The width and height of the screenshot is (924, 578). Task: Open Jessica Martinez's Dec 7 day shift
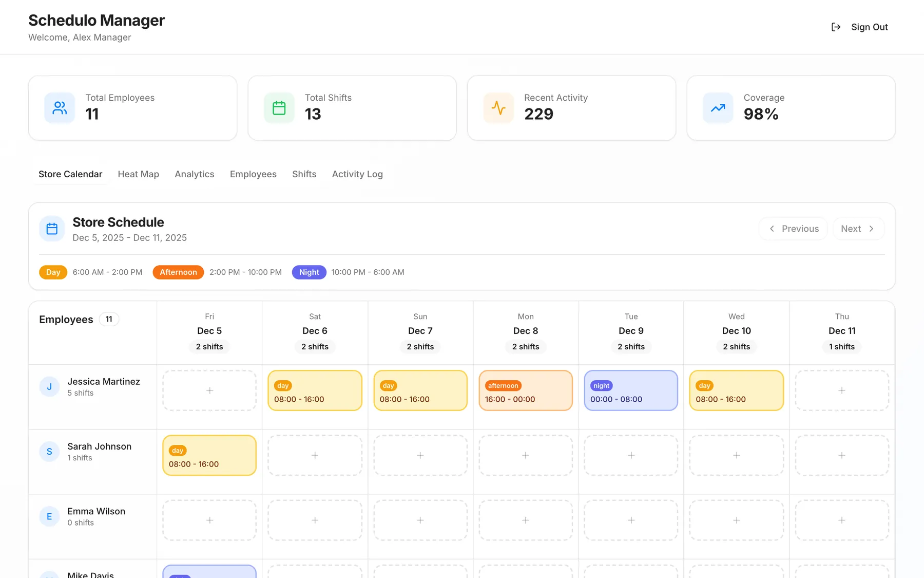point(420,390)
